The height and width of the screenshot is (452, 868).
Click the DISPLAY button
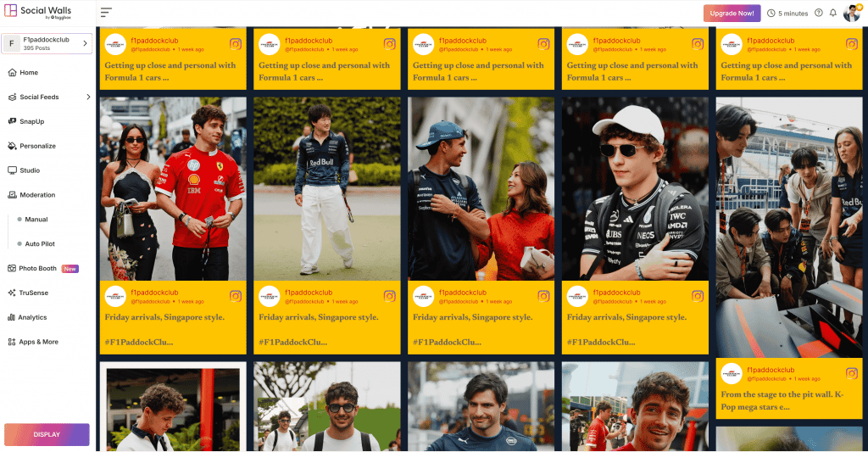click(47, 435)
